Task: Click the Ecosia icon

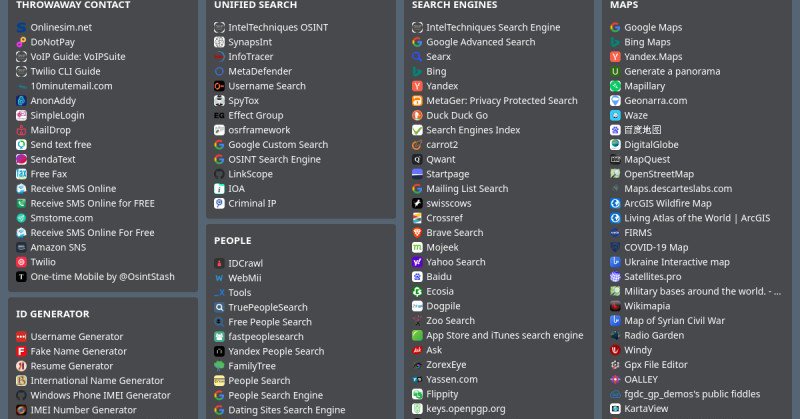Action: point(417,291)
